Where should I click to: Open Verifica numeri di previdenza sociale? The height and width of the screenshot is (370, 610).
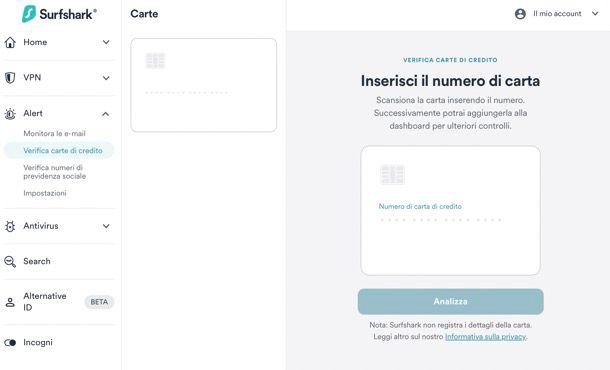coord(54,172)
